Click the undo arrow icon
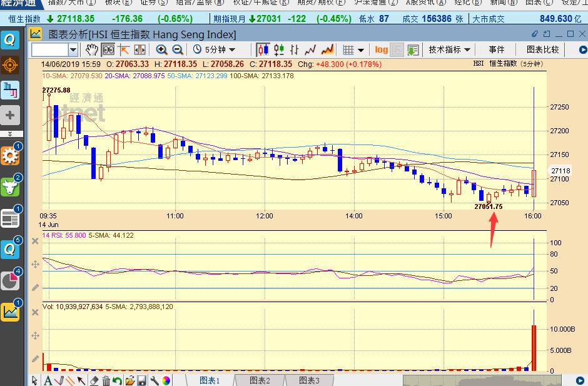Screen dimensions: 588x386 (x=118, y=380)
